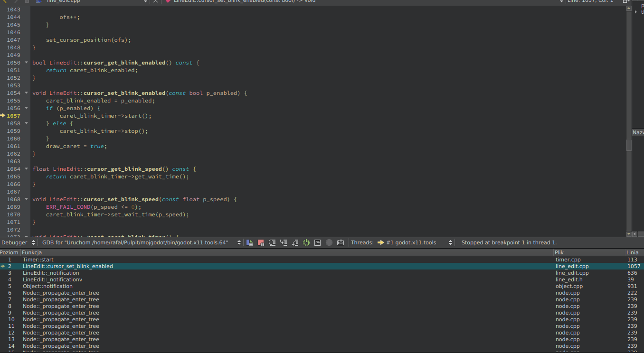This screenshot has height=353, width=644.
Task: Collapse the else block fold at line 1058
Action: pos(26,123)
